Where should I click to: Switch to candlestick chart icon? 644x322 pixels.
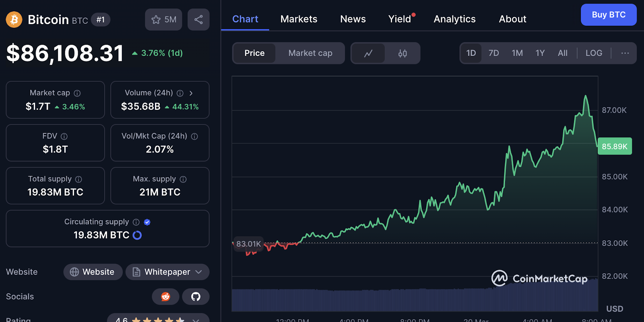click(402, 53)
